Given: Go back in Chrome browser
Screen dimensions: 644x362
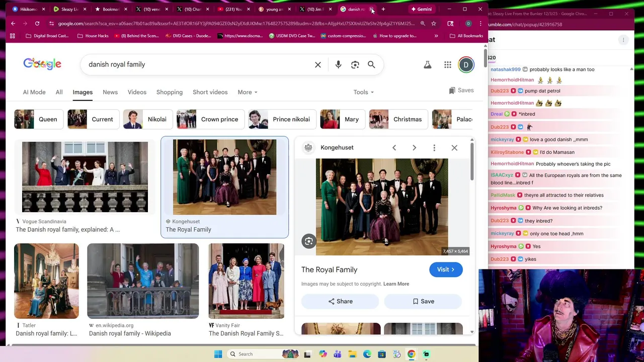Looking at the screenshot, I should point(13,24).
